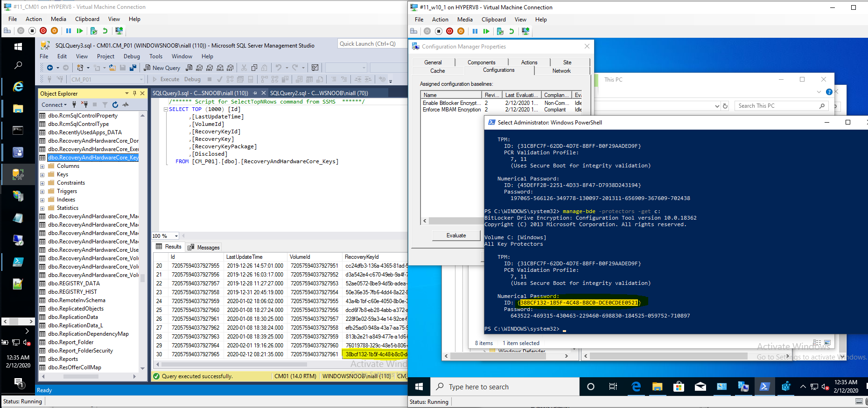Open Internet Explorer from CM01 taskbar

click(18, 86)
